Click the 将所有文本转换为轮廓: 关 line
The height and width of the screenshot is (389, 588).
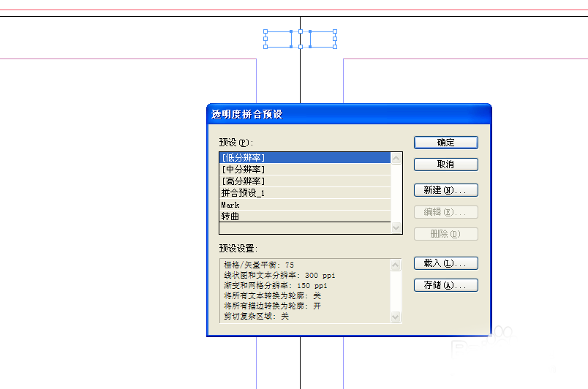(x=273, y=295)
